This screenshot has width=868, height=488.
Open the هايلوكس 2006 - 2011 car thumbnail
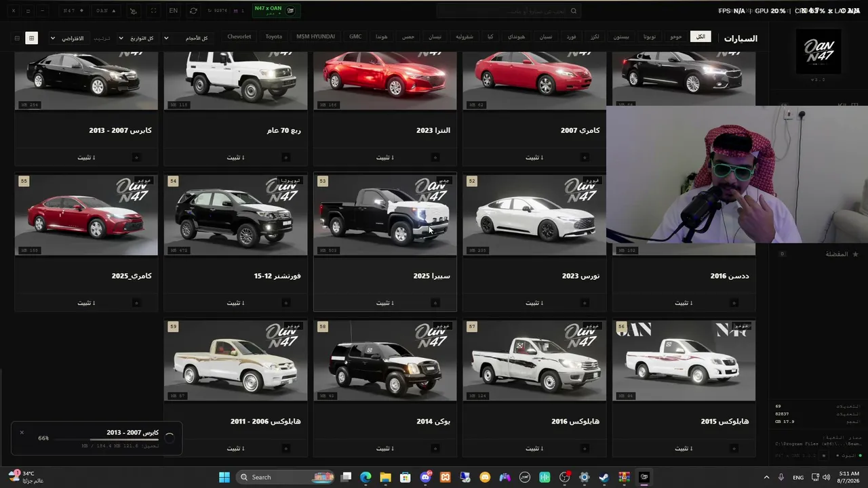235,361
